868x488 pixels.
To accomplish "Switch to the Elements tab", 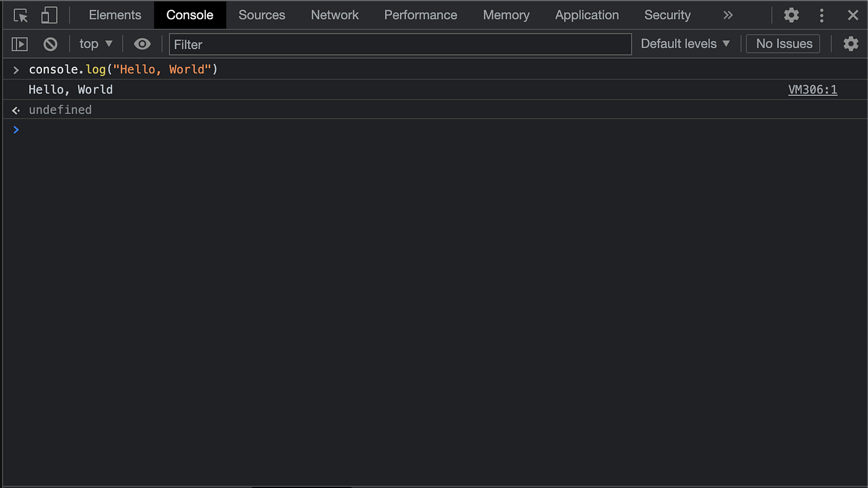I will coord(114,15).
